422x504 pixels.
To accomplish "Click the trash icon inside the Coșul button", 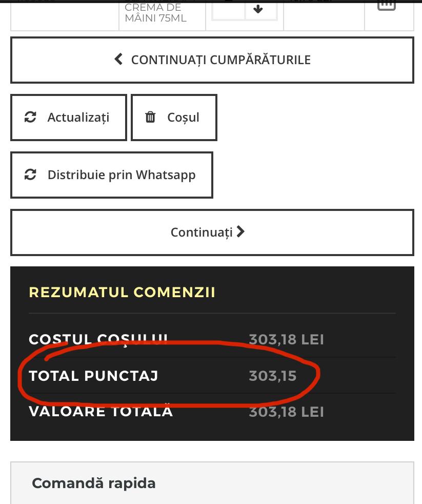I will (150, 117).
